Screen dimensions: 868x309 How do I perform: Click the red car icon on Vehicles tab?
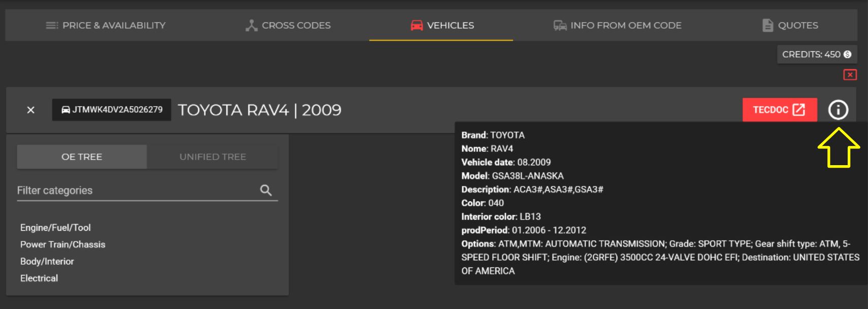click(x=416, y=25)
